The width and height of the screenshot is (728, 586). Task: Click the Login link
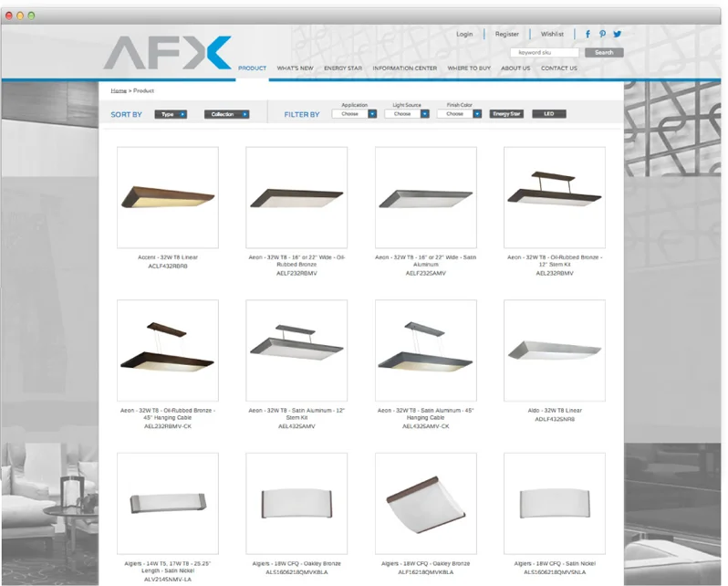tap(464, 34)
